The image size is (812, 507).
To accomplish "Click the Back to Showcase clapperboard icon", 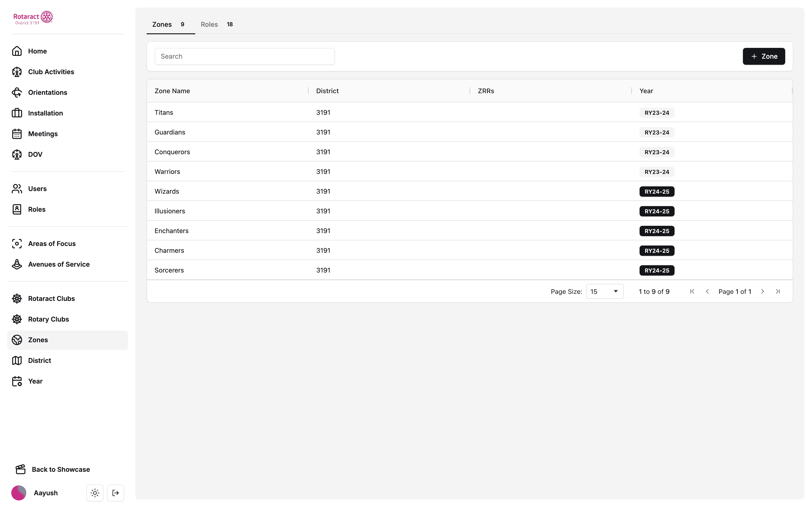I will click(x=20, y=469).
